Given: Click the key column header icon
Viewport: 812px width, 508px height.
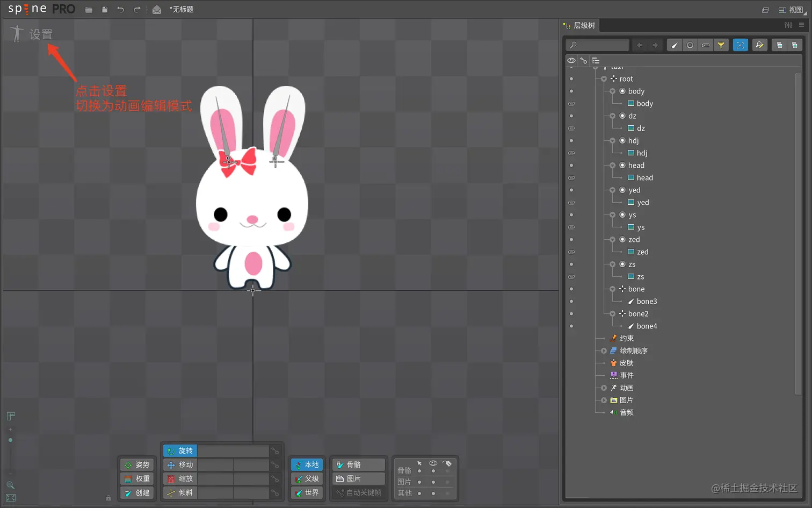Looking at the screenshot, I should (584, 61).
